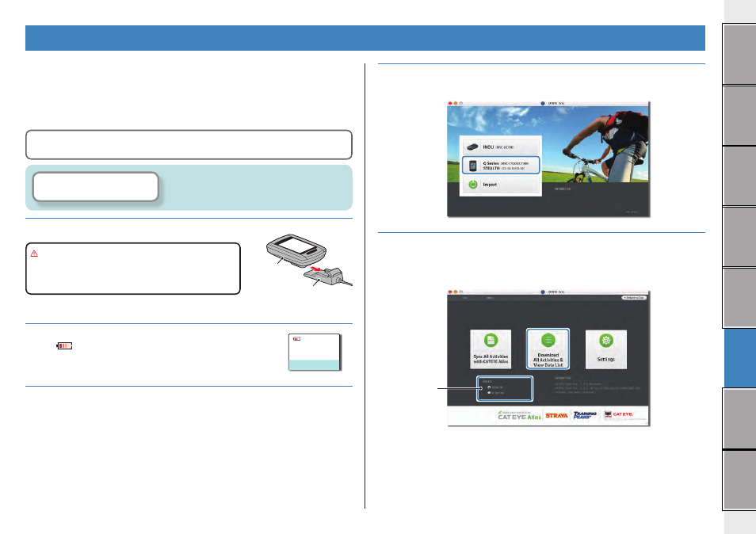Image resolution: width=756 pixels, height=534 pixels.
Task: Select the INOU device option
Action: [x=501, y=147]
